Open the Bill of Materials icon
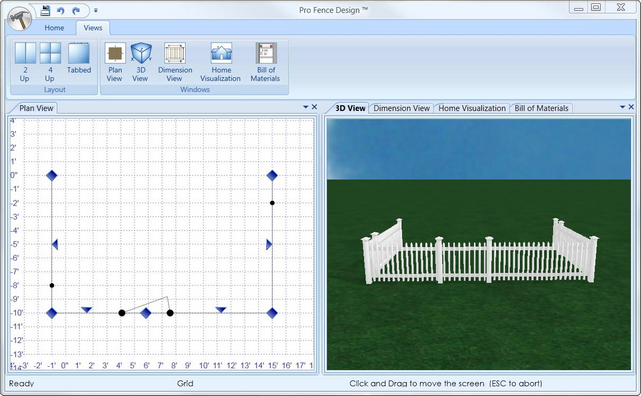The height and width of the screenshot is (396, 641). (266, 53)
